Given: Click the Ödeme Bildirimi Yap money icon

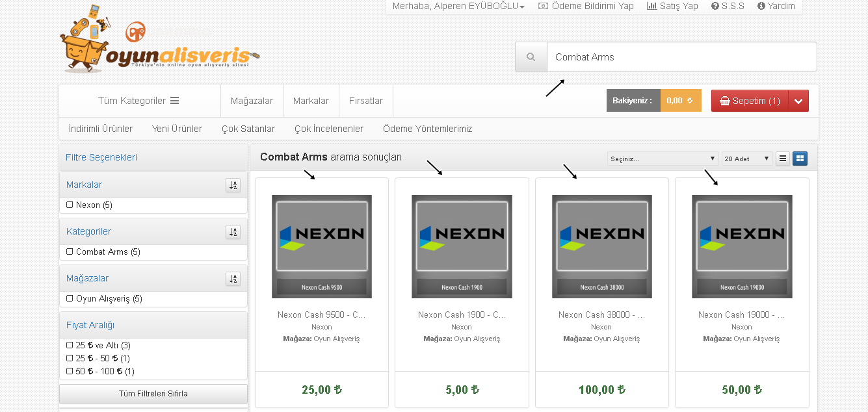Looking at the screenshot, I should pos(544,6).
